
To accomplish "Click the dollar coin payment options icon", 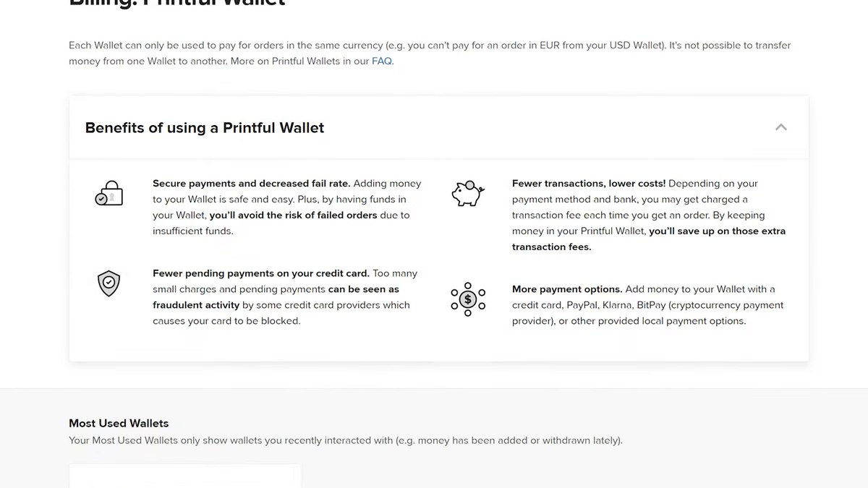I will pos(468,299).
